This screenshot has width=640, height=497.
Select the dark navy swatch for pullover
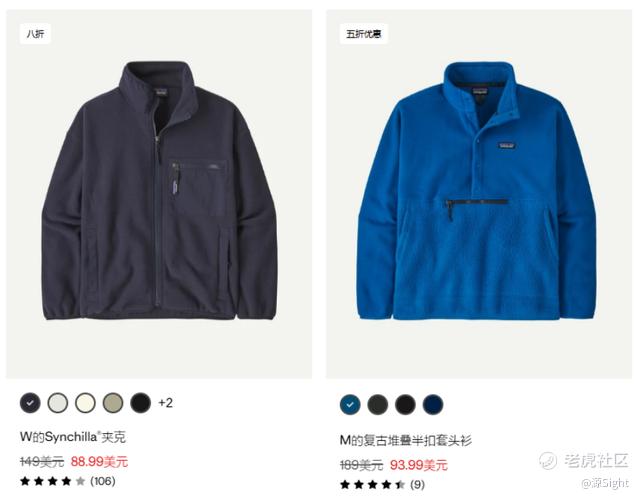[433, 404]
